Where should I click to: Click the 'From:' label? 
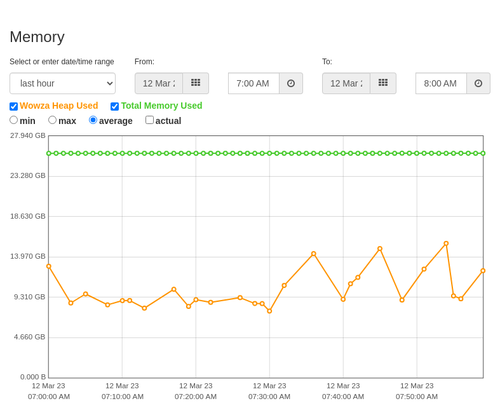(144, 62)
